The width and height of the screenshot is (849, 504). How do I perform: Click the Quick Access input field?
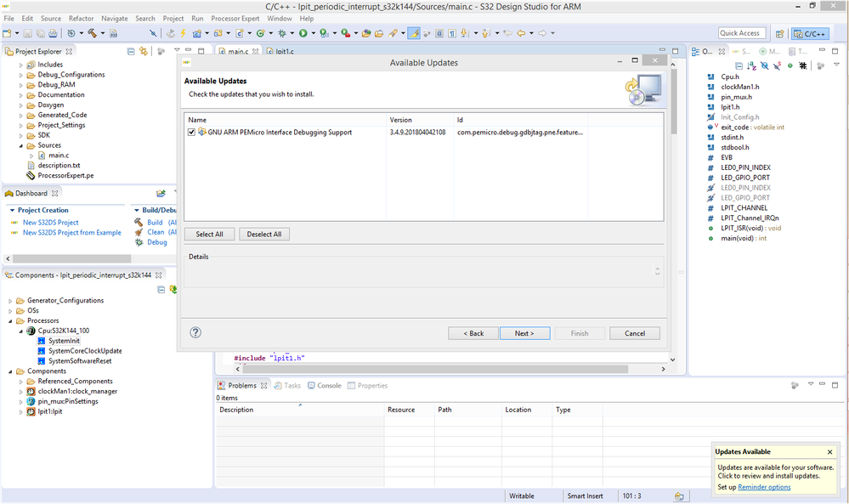coord(742,33)
